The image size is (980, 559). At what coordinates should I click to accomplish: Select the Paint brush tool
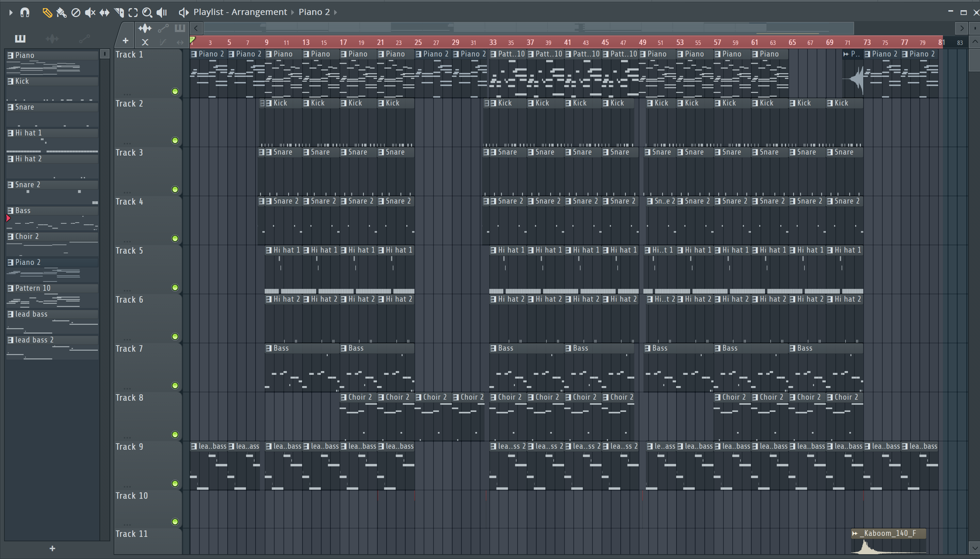(61, 13)
